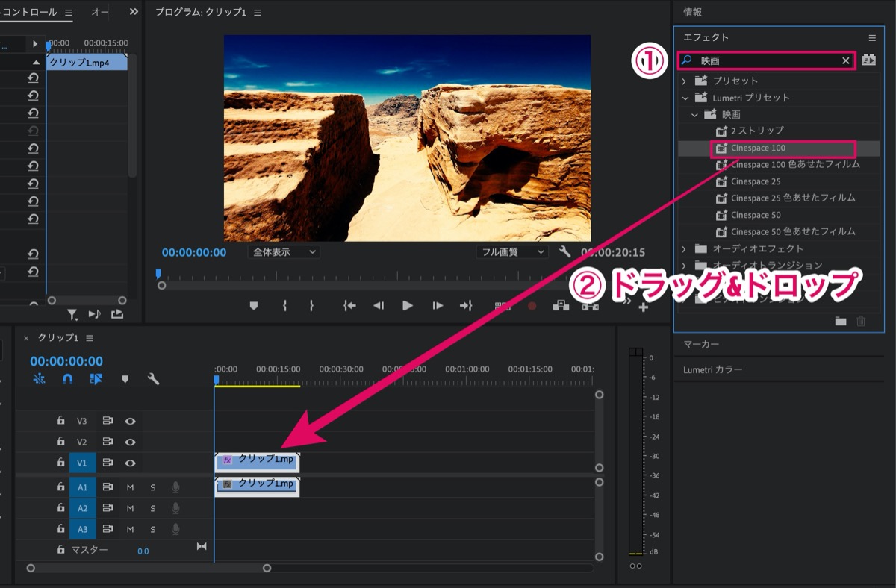Switch to the 情報 tab
The width and height of the screenshot is (896, 588).
(693, 12)
